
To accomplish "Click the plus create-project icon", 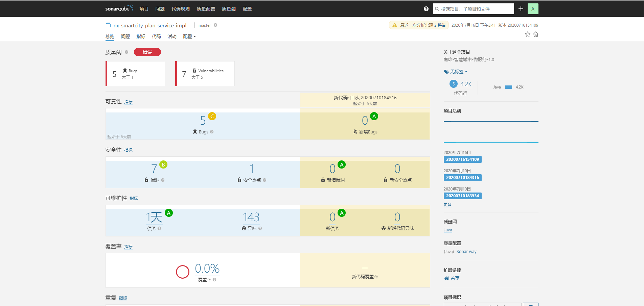I will point(521,9).
